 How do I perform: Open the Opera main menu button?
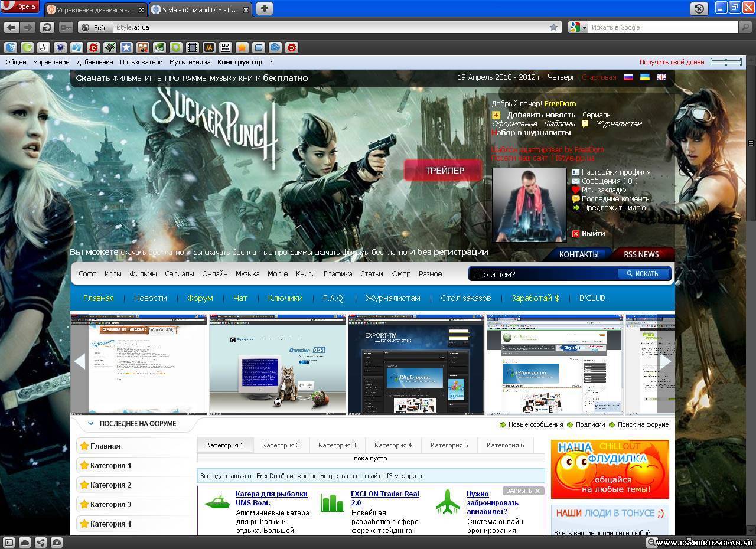click(x=20, y=7)
